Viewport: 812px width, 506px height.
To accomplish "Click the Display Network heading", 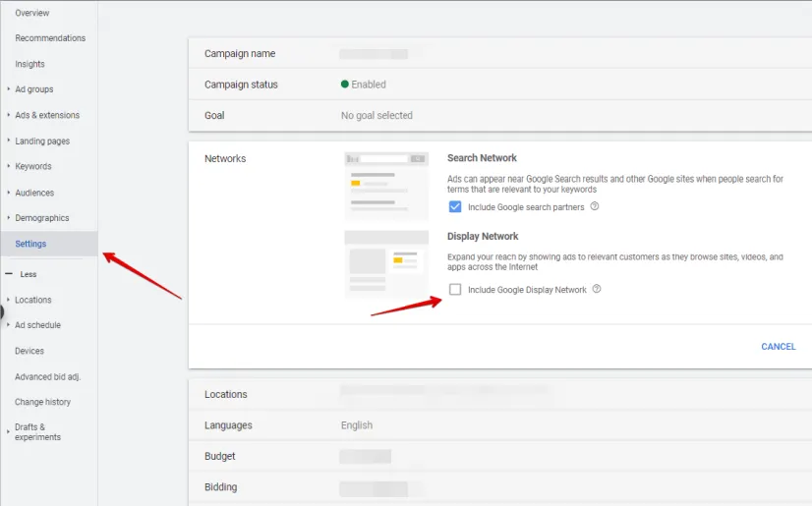I will coord(483,236).
